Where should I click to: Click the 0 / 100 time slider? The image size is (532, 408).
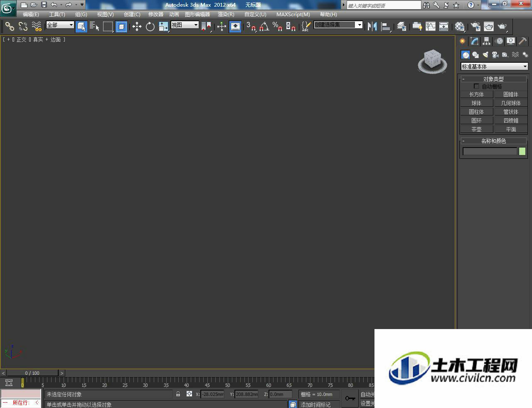point(32,373)
